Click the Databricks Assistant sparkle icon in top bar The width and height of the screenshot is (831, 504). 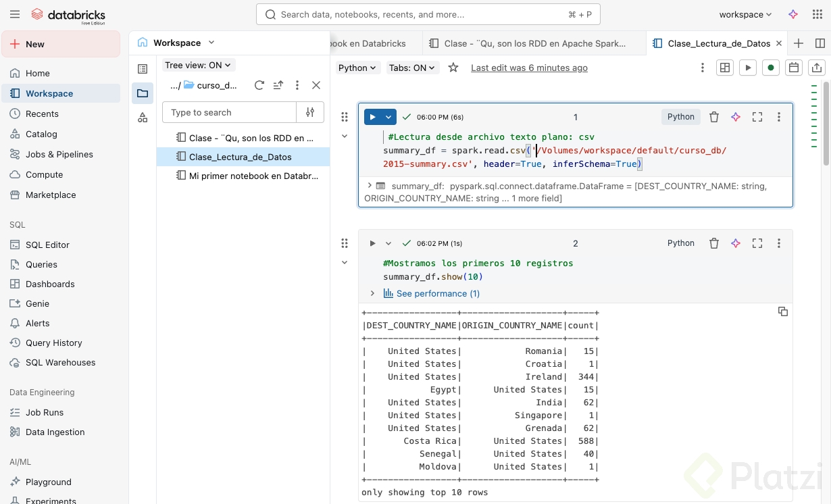point(793,14)
